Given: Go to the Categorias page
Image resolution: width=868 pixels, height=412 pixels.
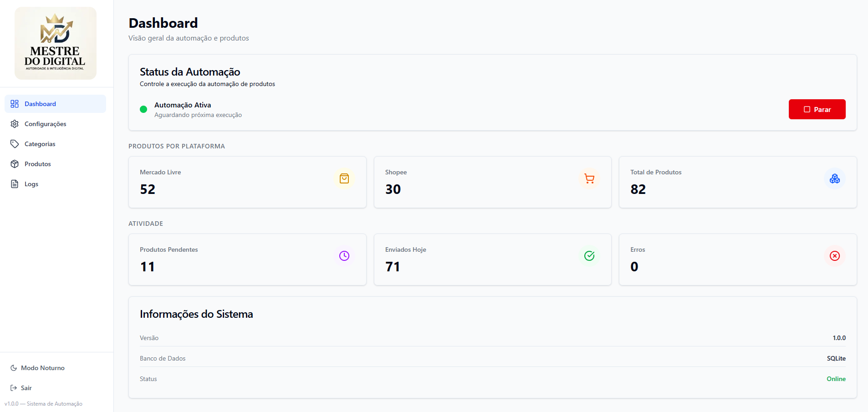Looking at the screenshot, I should tap(40, 144).
